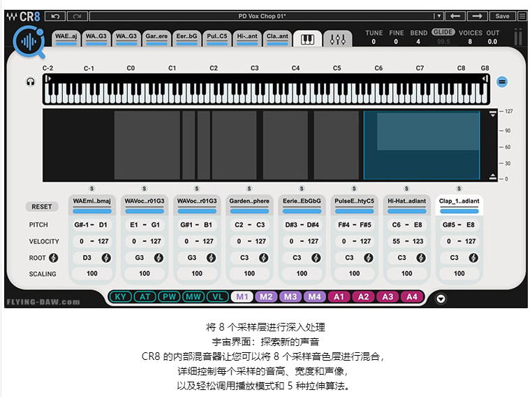Image resolution: width=532 pixels, height=397 pixels.
Task: Open the mixer faders view tab
Action: [x=338, y=39]
